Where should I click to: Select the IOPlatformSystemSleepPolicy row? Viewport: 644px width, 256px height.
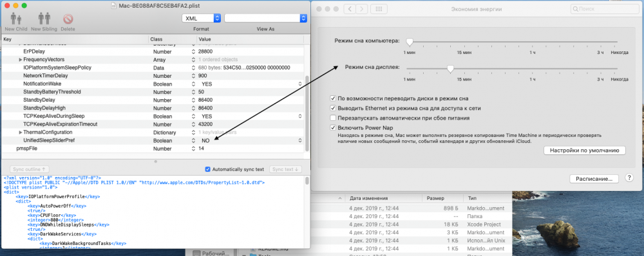153,68
